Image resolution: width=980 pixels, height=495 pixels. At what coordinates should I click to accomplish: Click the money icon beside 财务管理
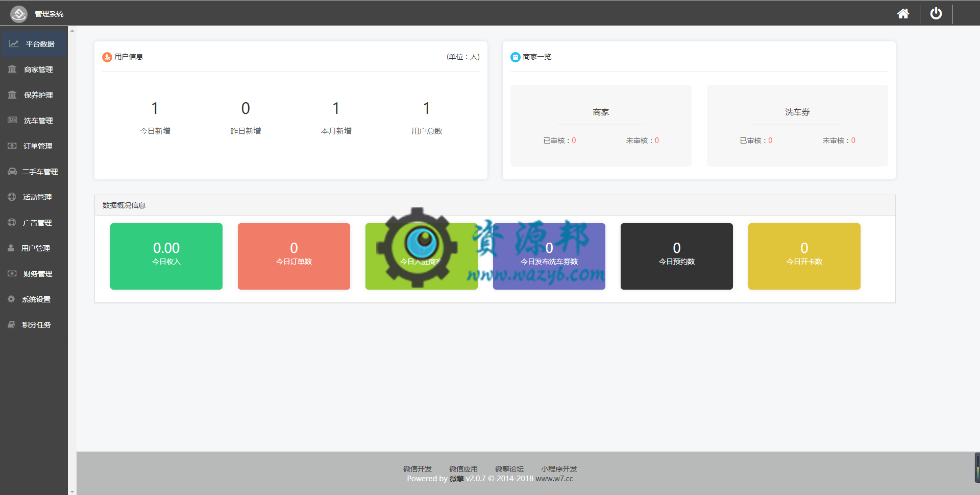[x=12, y=273]
